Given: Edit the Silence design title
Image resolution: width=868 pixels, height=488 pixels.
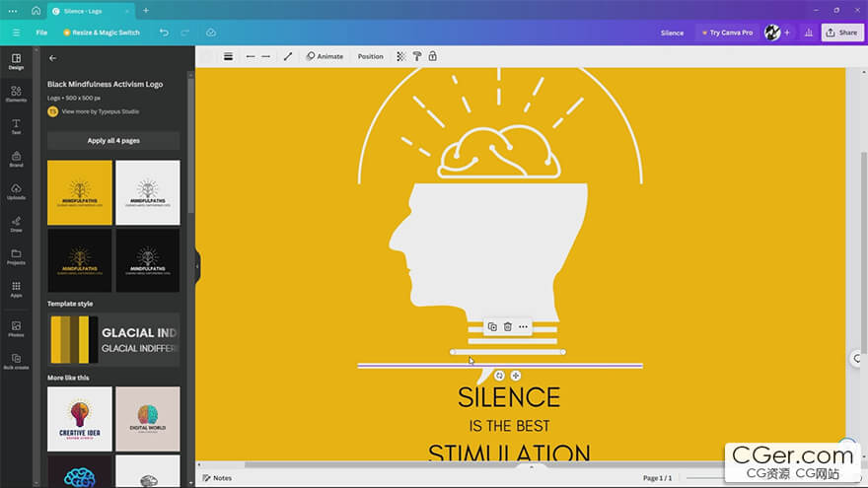Looking at the screenshot, I should click(672, 33).
